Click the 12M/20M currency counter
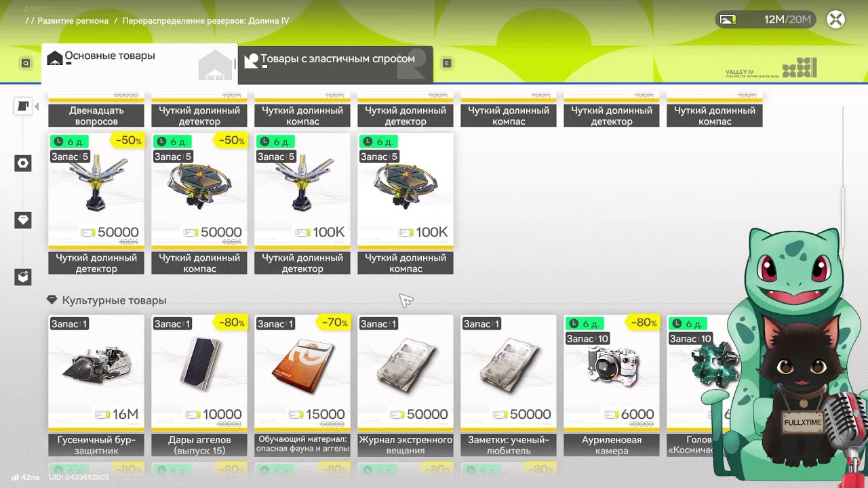 767,20
